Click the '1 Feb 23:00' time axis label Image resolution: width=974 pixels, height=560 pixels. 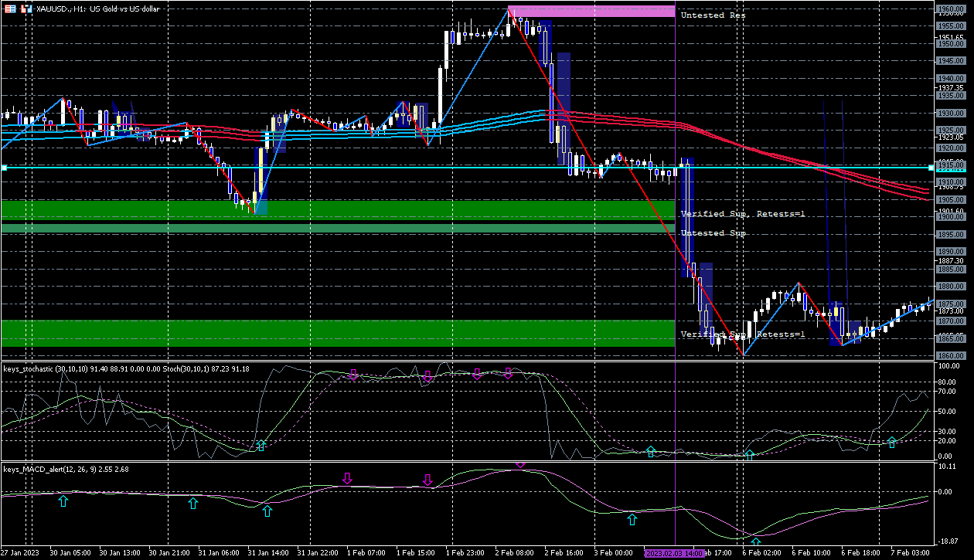(465, 553)
